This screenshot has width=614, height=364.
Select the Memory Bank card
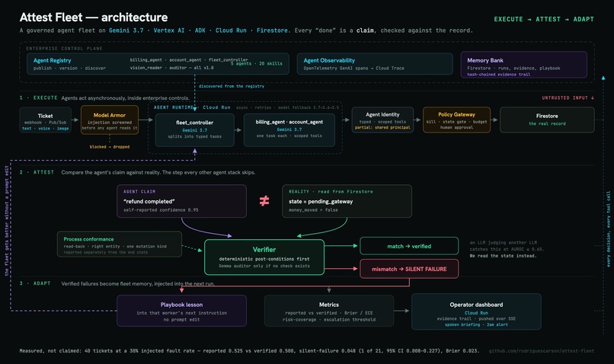524,65
